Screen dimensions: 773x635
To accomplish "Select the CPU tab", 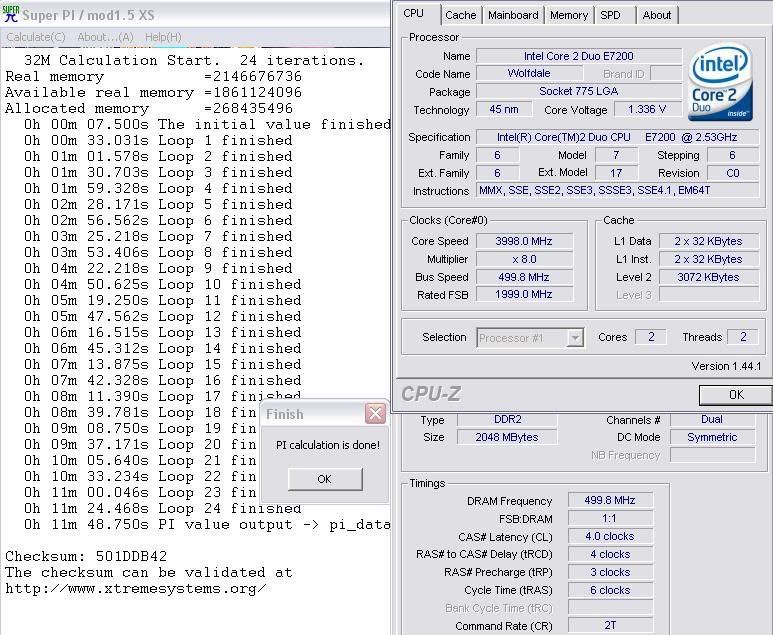I will [x=414, y=14].
